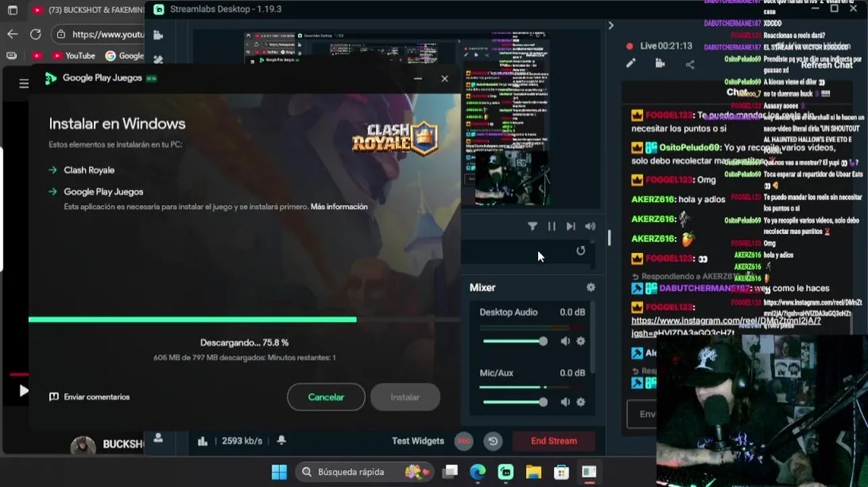Open the Desktop Audio settings gear
Image resolution: width=868 pixels, height=487 pixels.
[x=581, y=342]
